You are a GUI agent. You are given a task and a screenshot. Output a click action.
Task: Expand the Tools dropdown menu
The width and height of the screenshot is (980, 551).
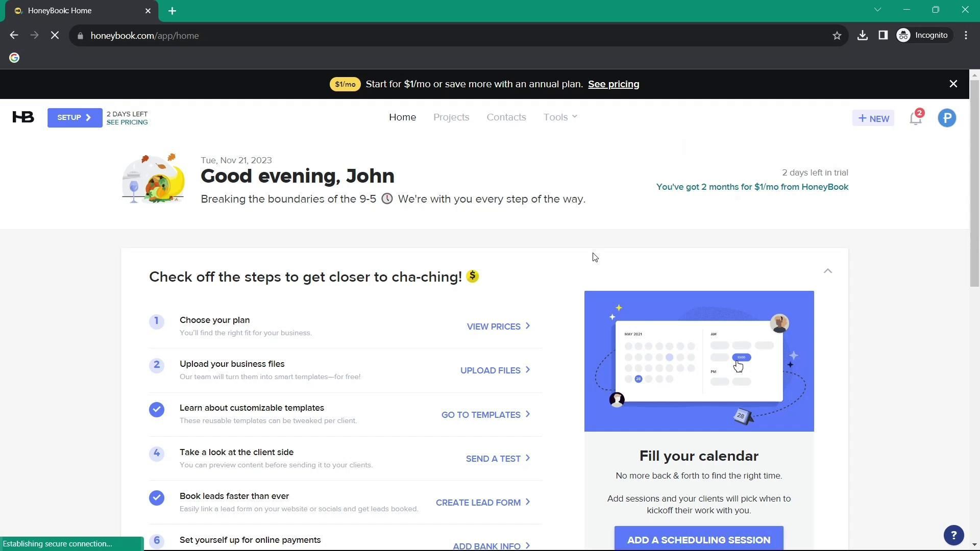pos(560,117)
